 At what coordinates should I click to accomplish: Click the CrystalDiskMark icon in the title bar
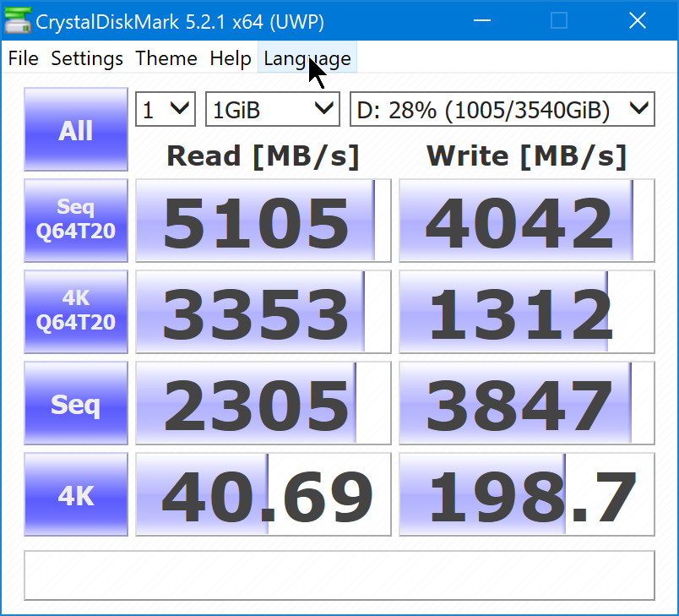point(17,21)
